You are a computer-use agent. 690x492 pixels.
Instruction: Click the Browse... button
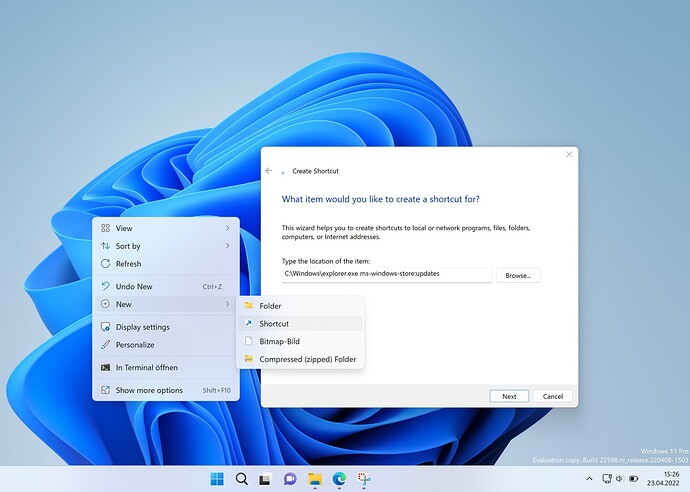518,274
